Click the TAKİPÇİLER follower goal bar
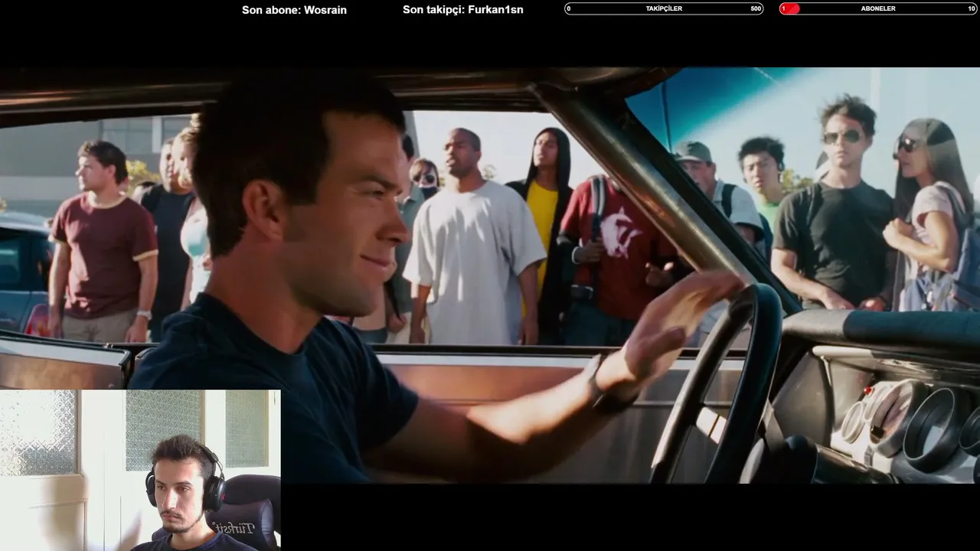The width and height of the screenshot is (980, 551). [664, 8]
